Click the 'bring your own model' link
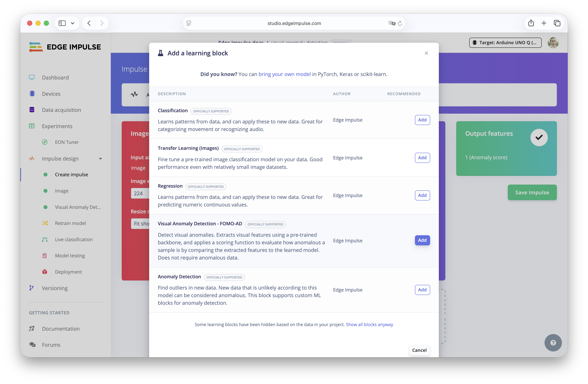 point(284,74)
